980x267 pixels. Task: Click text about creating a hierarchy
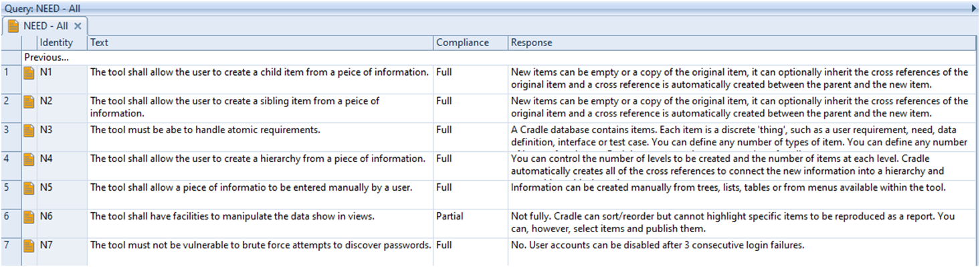258,159
